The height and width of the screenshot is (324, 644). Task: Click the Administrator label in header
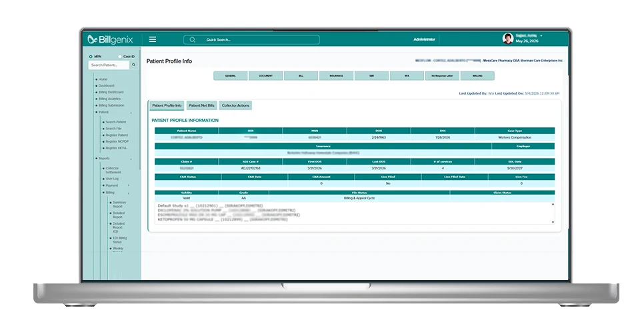(424, 39)
